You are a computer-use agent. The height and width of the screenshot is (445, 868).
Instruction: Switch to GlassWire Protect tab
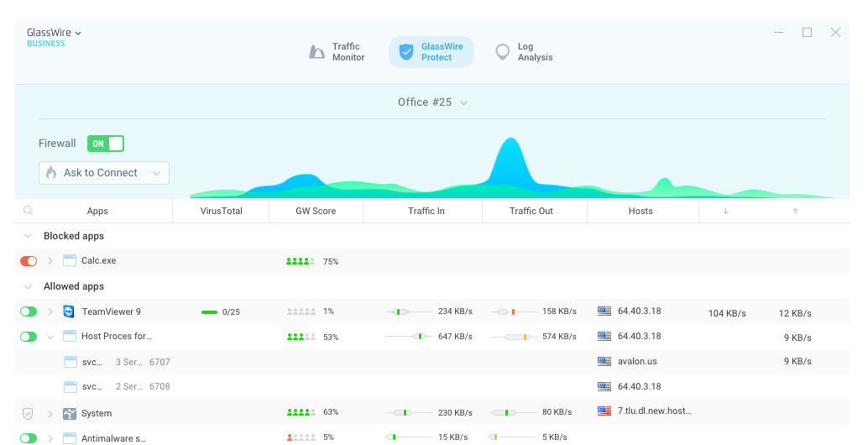431,52
